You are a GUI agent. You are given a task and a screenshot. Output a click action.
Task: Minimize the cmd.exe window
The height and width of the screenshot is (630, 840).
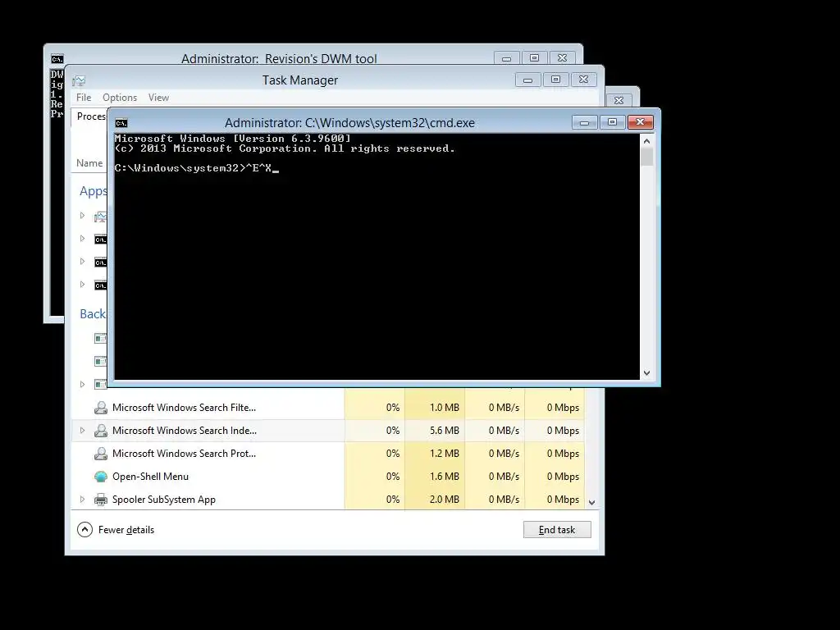coord(584,123)
